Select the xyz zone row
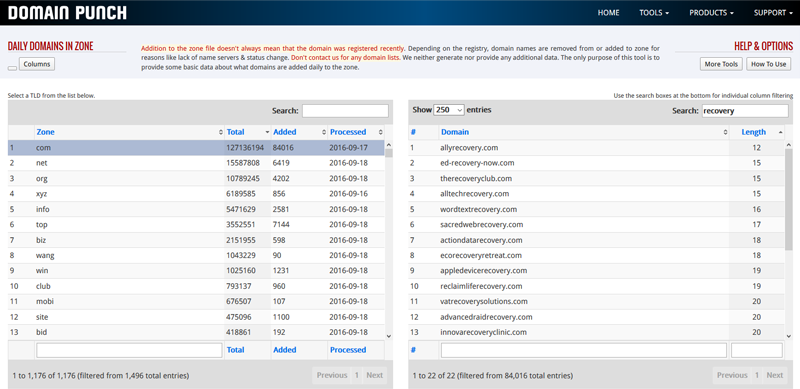800x389 pixels. pyautogui.click(x=196, y=194)
